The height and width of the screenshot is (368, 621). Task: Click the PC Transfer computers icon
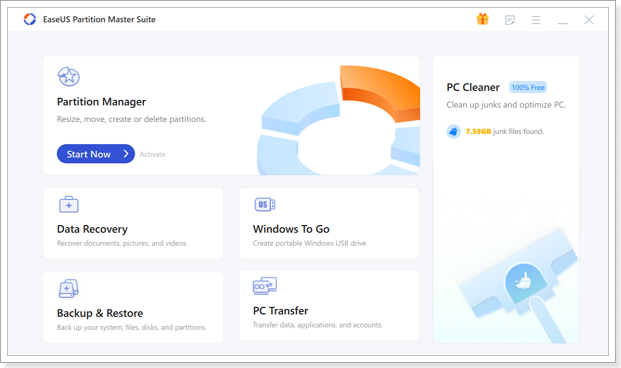(x=265, y=286)
